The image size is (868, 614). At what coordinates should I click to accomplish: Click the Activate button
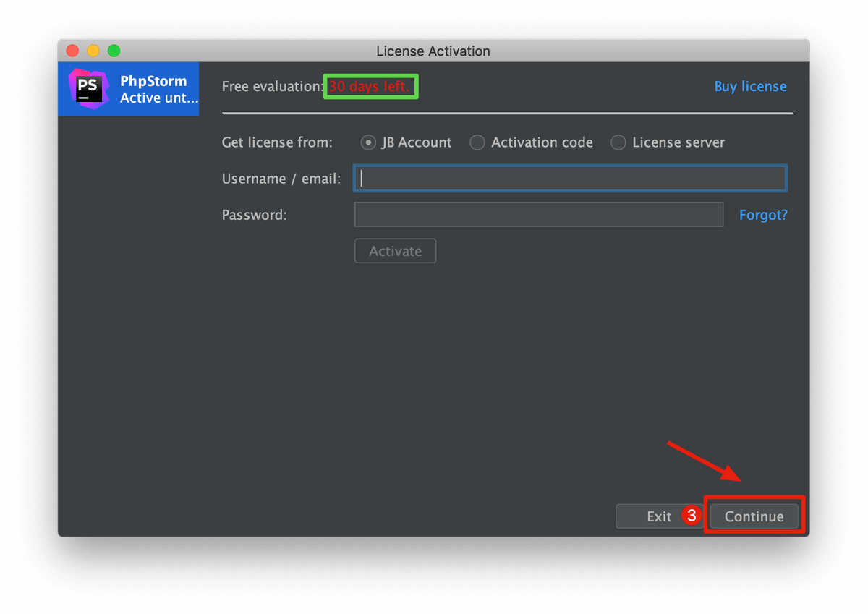[x=395, y=251]
